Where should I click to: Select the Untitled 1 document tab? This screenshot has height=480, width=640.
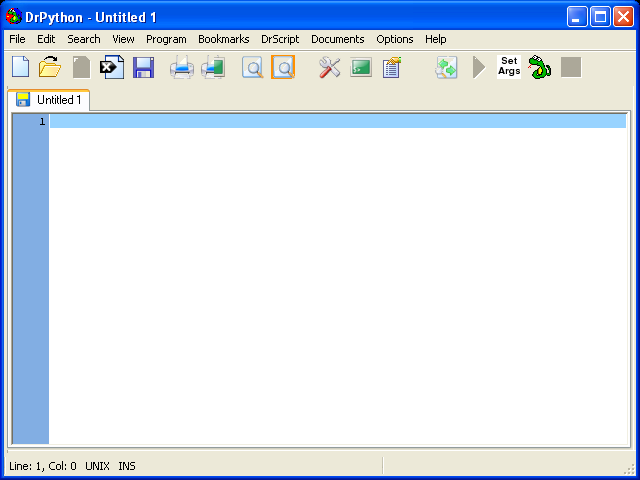[x=50, y=100]
